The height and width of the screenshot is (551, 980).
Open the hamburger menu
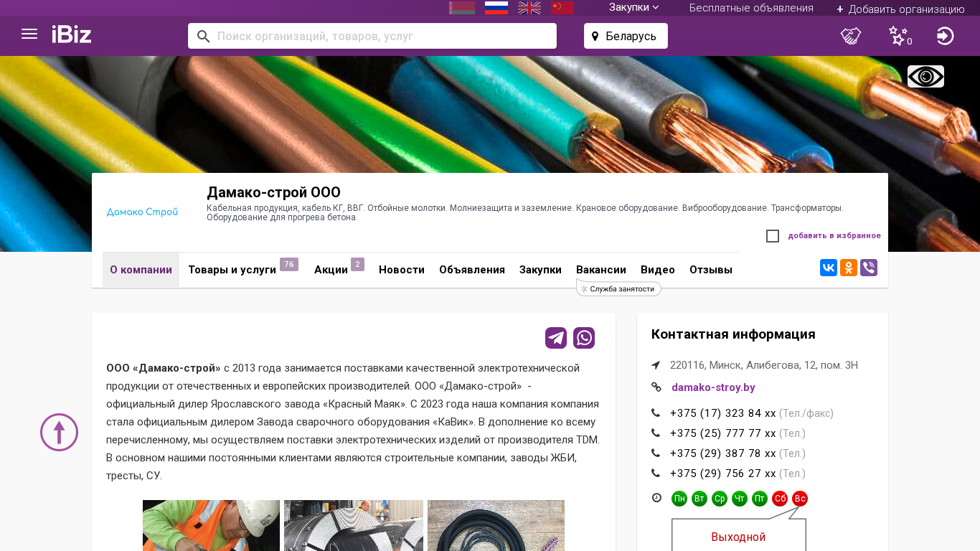coord(29,34)
